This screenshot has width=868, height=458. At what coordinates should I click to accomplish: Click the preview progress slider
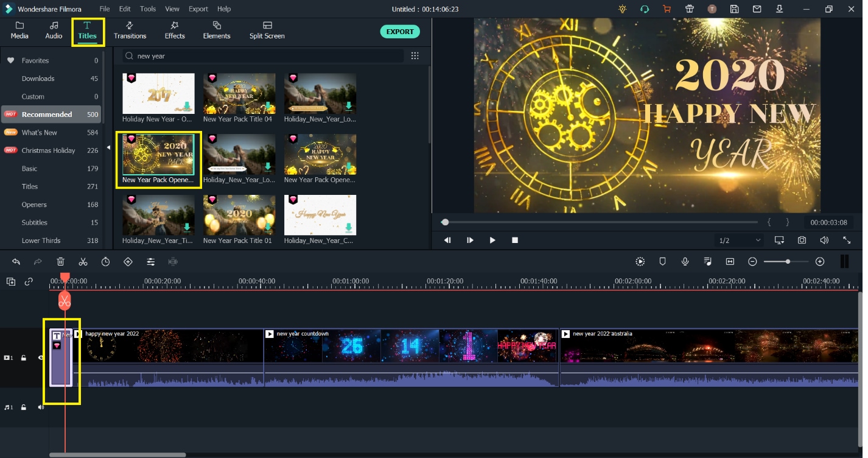point(600,222)
